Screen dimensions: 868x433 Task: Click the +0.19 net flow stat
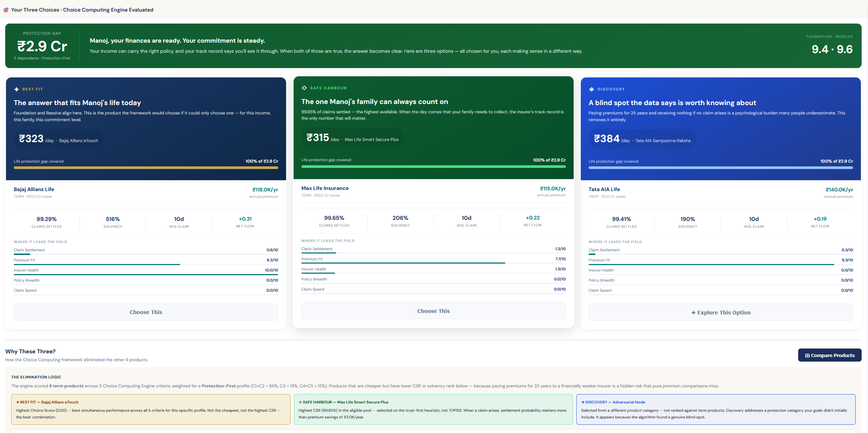point(820,222)
